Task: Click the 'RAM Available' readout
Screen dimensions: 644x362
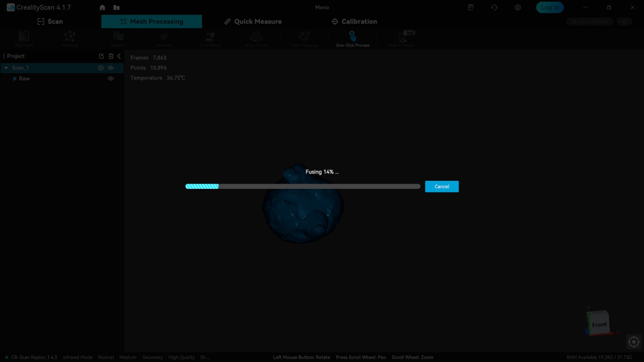Action: click(x=599, y=357)
